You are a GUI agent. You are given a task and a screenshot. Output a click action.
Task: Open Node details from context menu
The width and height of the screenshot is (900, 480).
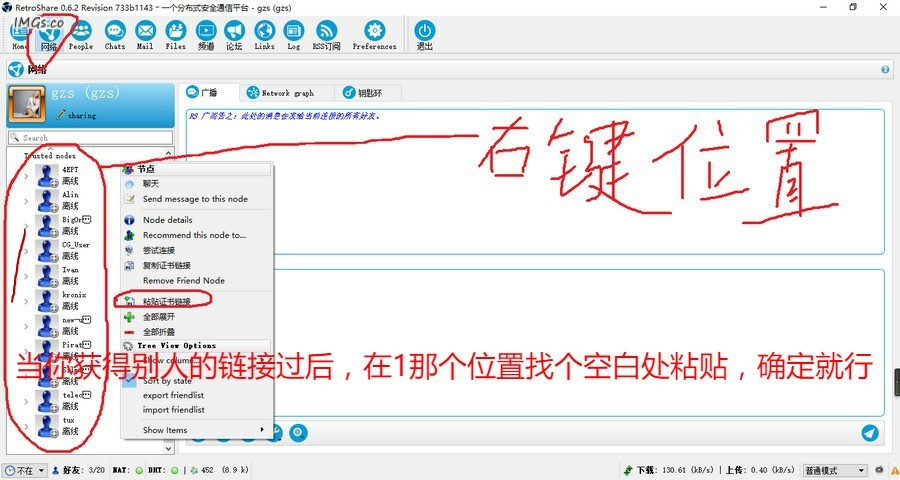196,220
